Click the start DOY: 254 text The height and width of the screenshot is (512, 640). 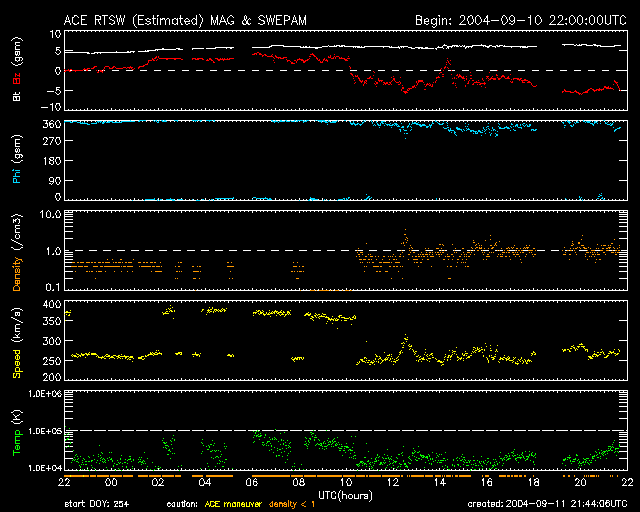[x=95, y=504]
